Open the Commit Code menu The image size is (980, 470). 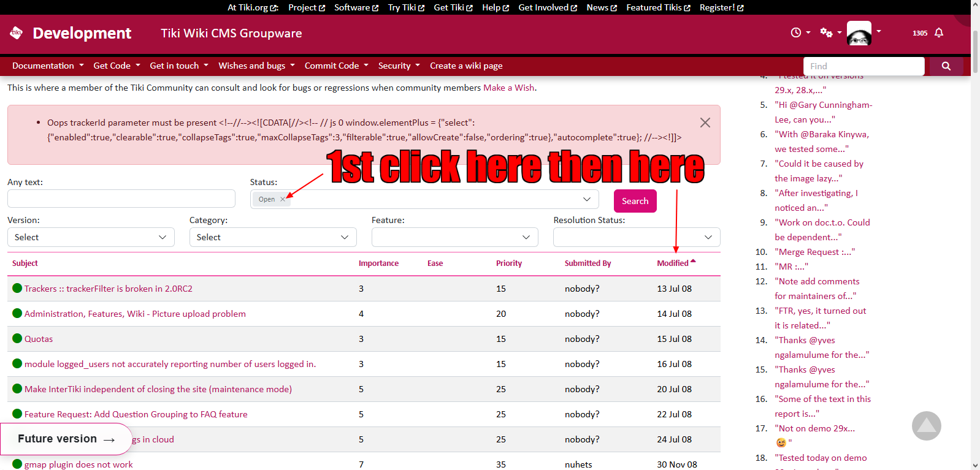336,66
